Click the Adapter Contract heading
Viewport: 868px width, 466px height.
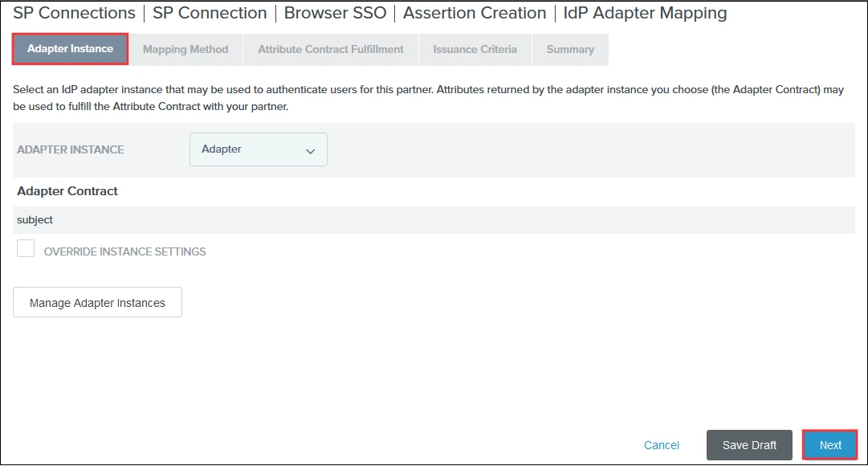67,191
